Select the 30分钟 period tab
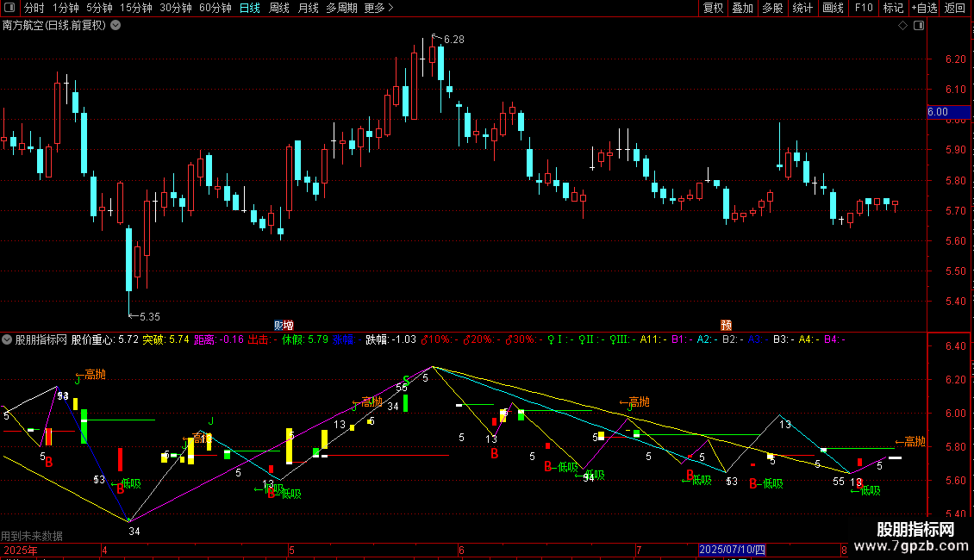Image resolution: width=974 pixels, height=560 pixels. [x=176, y=8]
